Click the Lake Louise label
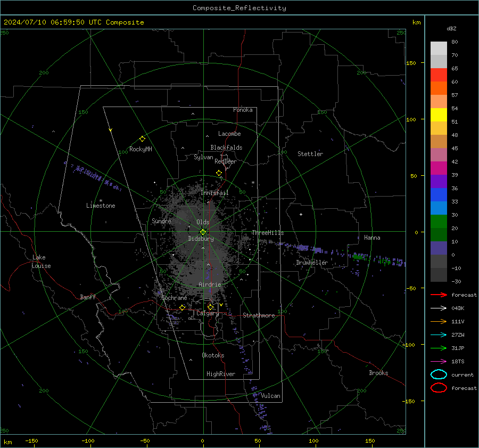Image resolution: width=479 pixels, height=448 pixels. [41, 262]
